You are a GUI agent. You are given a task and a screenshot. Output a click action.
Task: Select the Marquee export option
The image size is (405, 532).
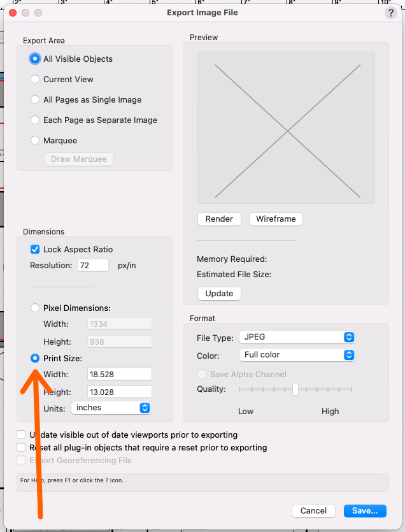coord(35,140)
